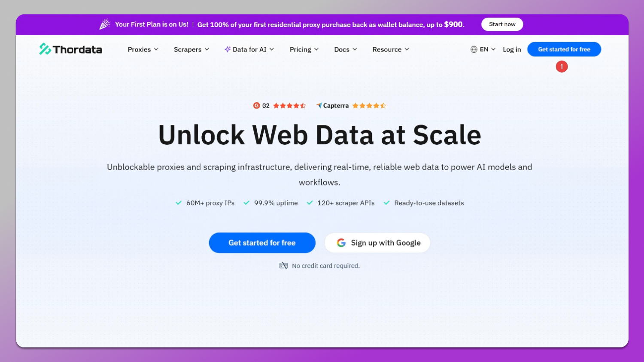Viewport: 644px width, 362px height.
Task: Click the Log in link
Action: pos(512,49)
